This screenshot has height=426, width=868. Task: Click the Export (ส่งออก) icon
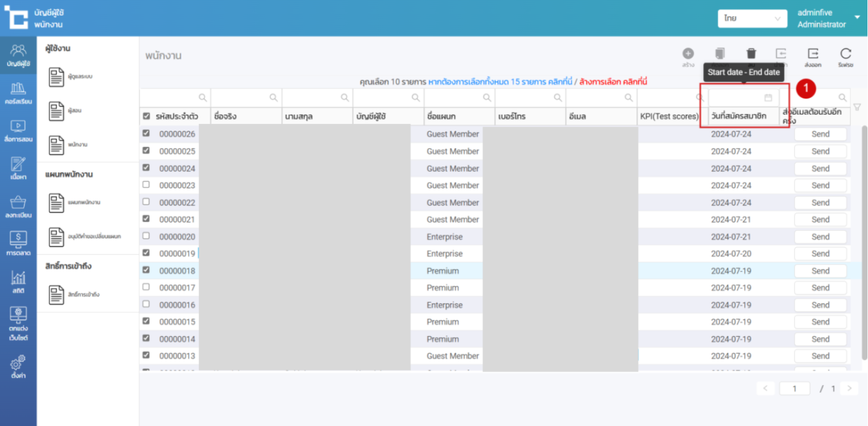tap(813, 55)
